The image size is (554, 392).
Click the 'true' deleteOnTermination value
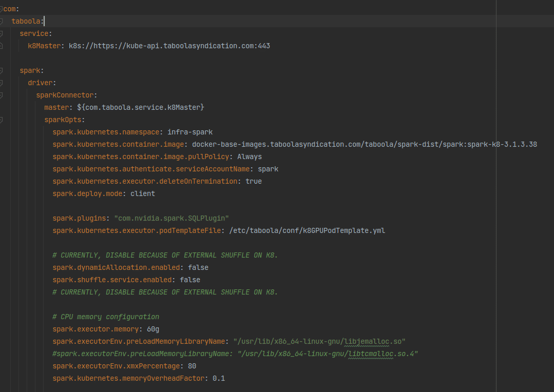click(x=254, y=181)
